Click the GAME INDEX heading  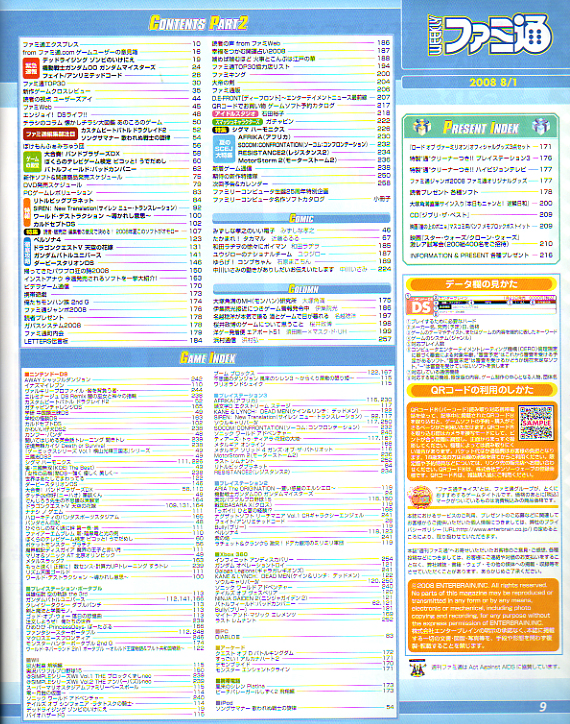[x=208, y=357]
